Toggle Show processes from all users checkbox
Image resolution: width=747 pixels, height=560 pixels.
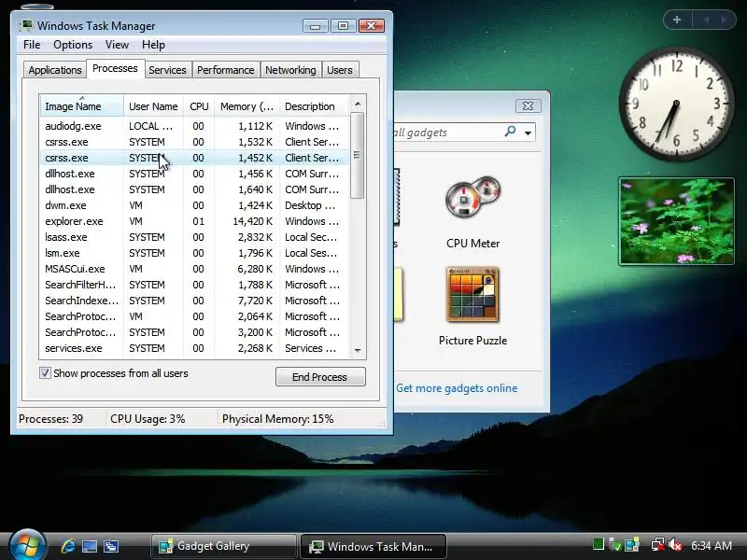[45, 372]
